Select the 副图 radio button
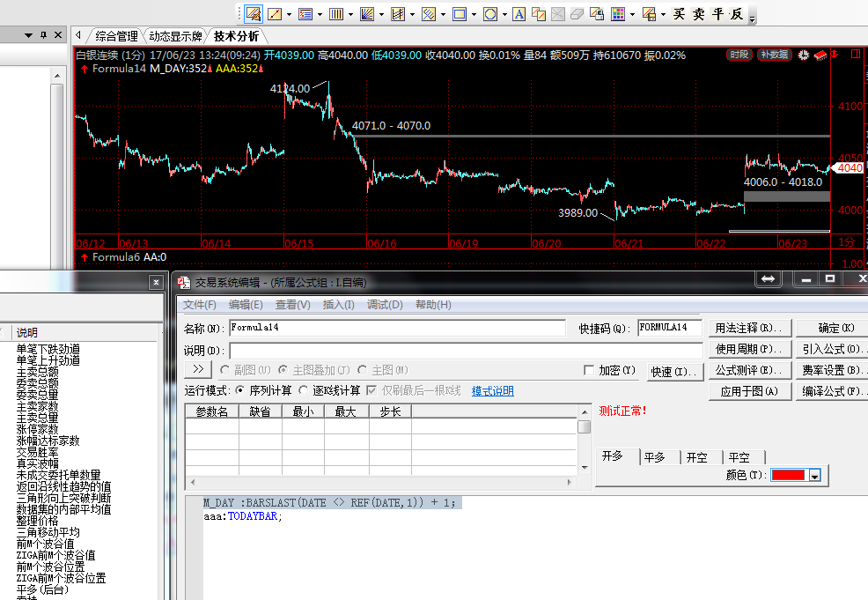The image size is (868, 600). tap(224, 369)
